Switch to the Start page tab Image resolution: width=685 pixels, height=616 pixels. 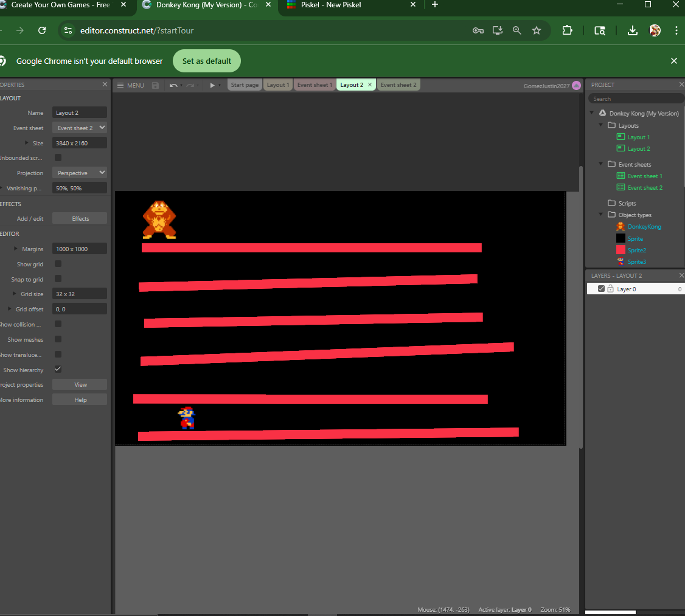click(x=245, y=85)
